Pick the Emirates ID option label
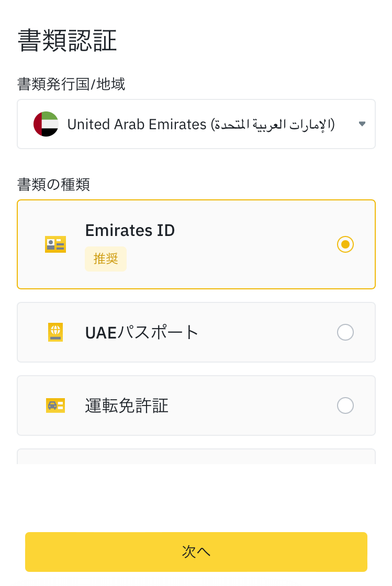This screenshot has width=392, height=586. click(130, 230)
